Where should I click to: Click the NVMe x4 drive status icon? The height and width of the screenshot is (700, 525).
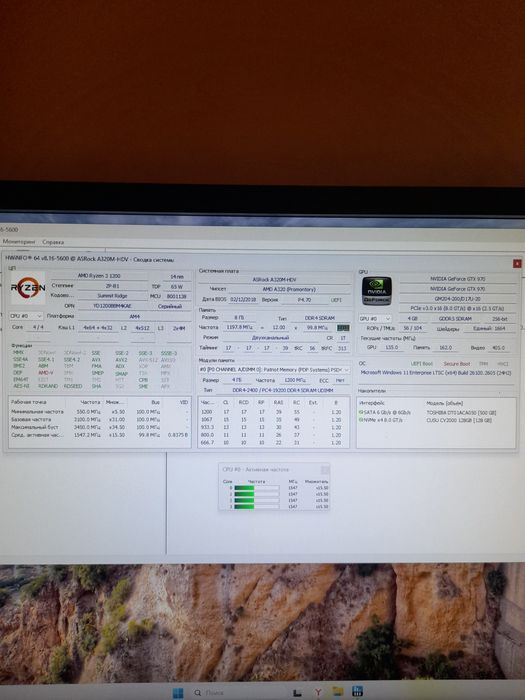pos(361,420)
